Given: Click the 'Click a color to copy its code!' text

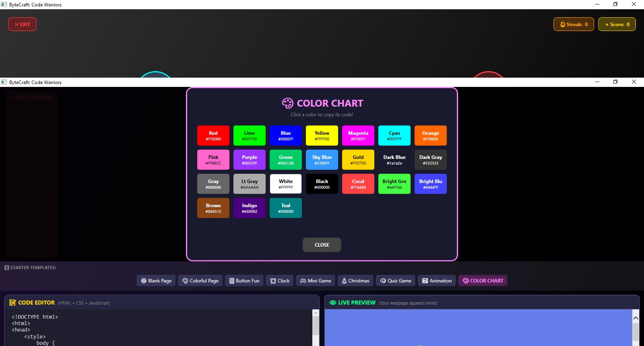Looking at the screenshot, I should click(322, 115).
